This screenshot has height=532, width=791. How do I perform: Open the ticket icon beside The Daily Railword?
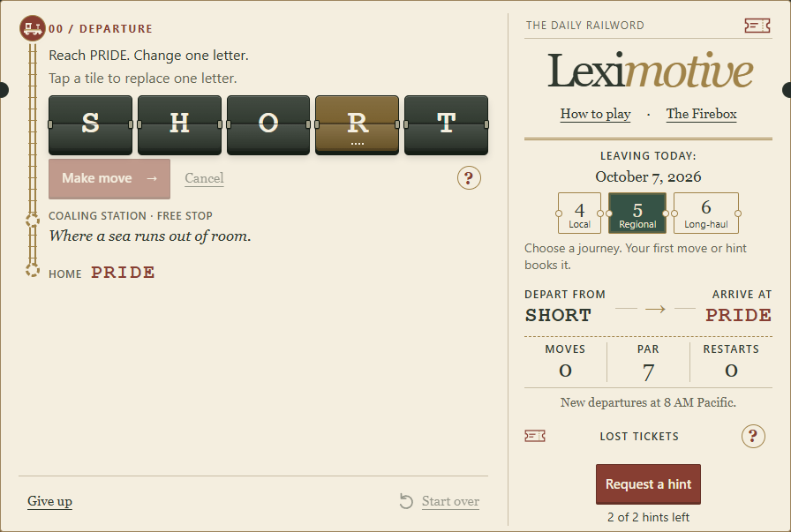coord(757,26)
